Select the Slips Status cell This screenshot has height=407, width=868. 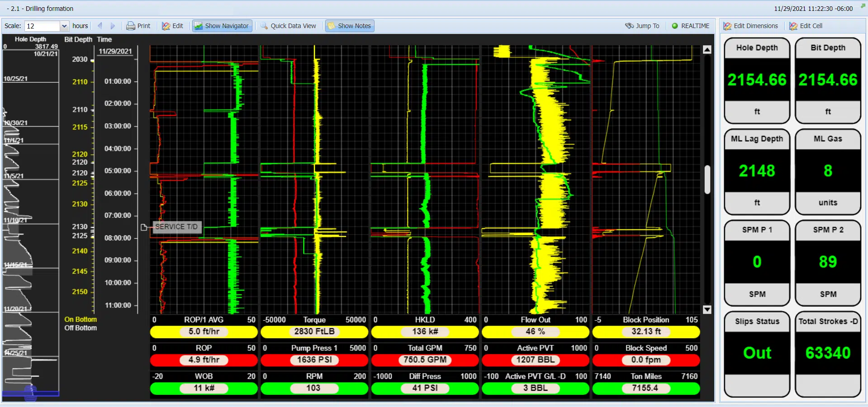pyautogui.click(x=757, y=354)
